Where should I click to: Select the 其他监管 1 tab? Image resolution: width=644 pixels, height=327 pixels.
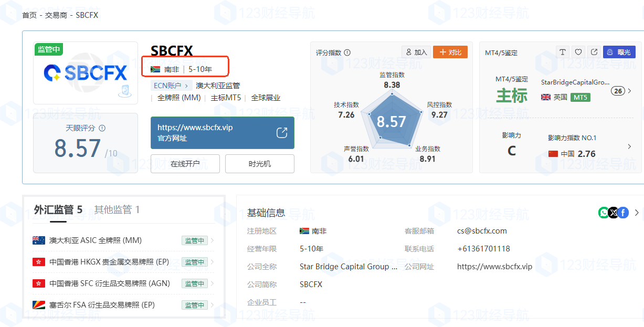(117, 210)
